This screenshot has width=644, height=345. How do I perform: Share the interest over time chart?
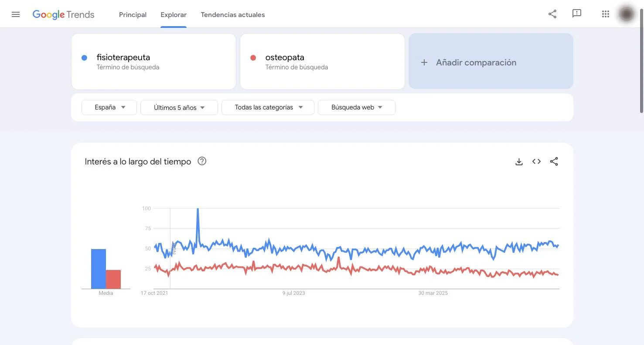[554, 162]
